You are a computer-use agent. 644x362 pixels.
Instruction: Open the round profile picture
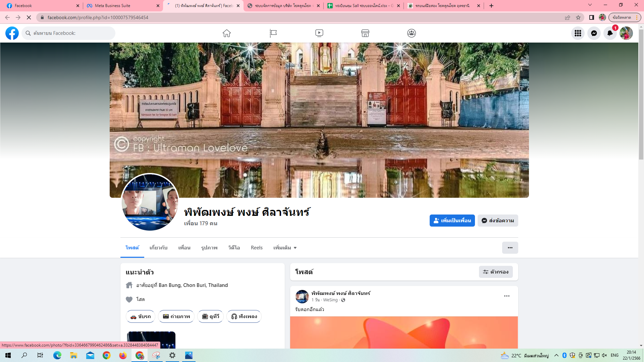click(150, 202)
